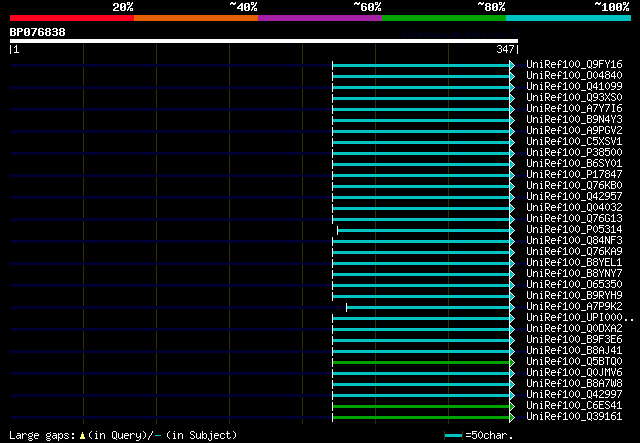Click the UniRef100_P05314 subject name
The height and width of the screenshot is (443, 640).
[x=574, y=229]
